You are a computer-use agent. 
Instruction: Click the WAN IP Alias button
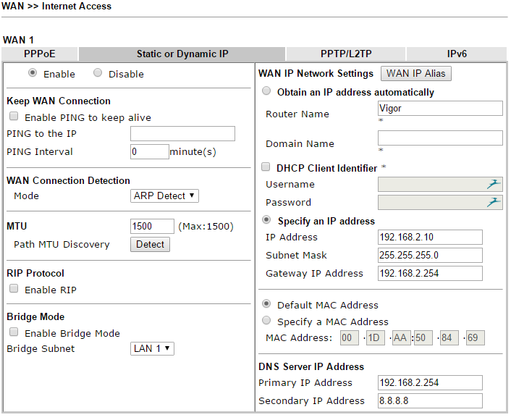pyautogui.click(x=416, y=73)
